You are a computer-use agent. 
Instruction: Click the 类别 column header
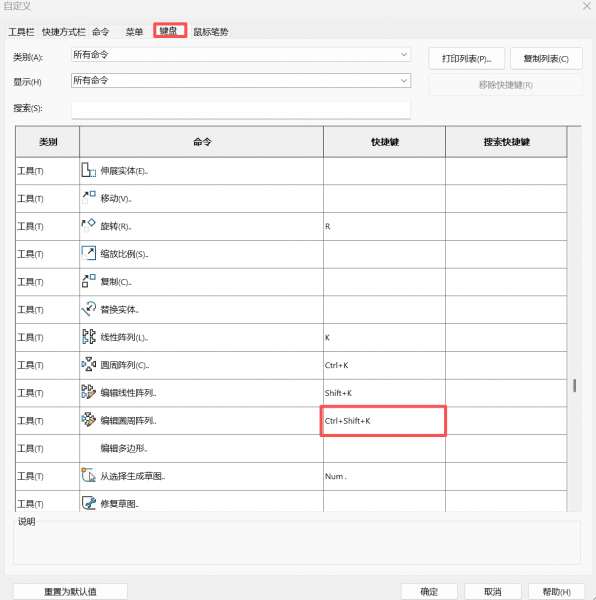coord(48,142)
